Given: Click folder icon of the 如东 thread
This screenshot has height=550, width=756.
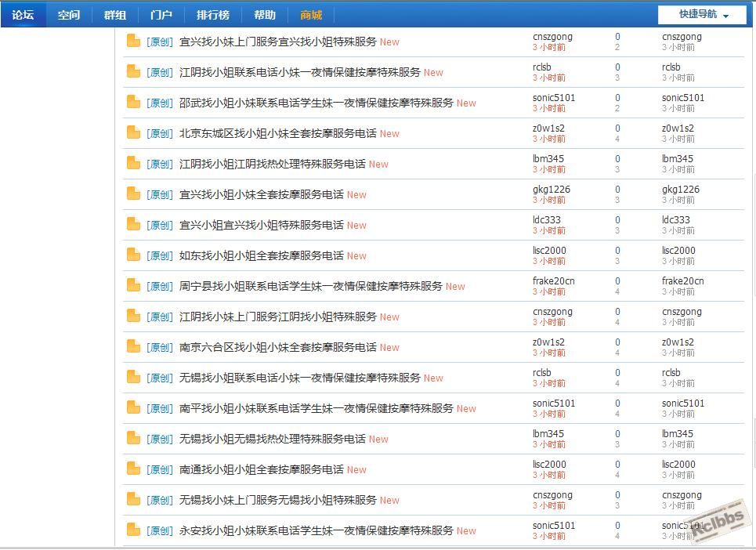Looking at the screenshot, I should pyautogui.click(x=133, y=255).
